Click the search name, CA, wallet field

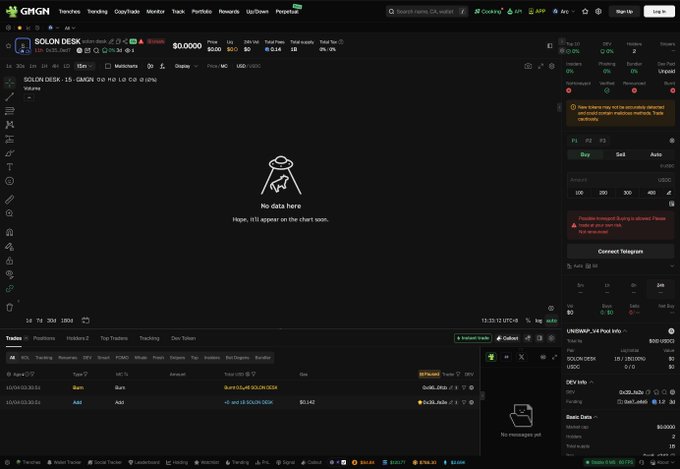(427, 12)
